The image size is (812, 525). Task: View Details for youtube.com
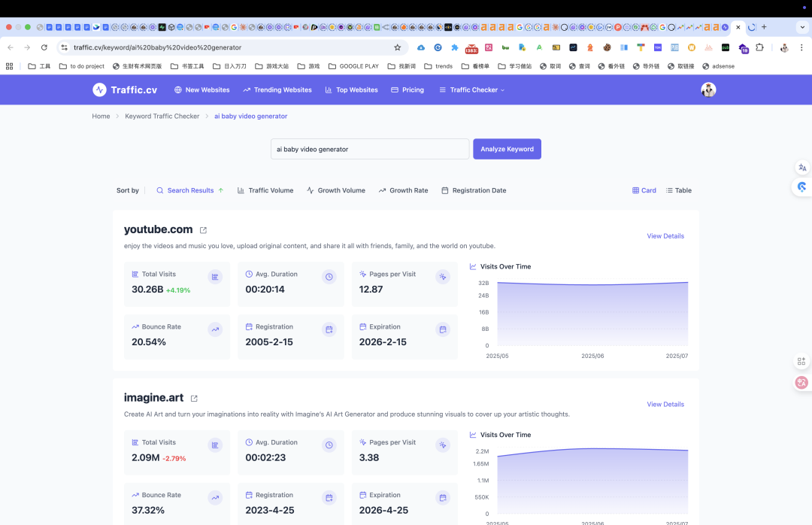tap(665, 236)
